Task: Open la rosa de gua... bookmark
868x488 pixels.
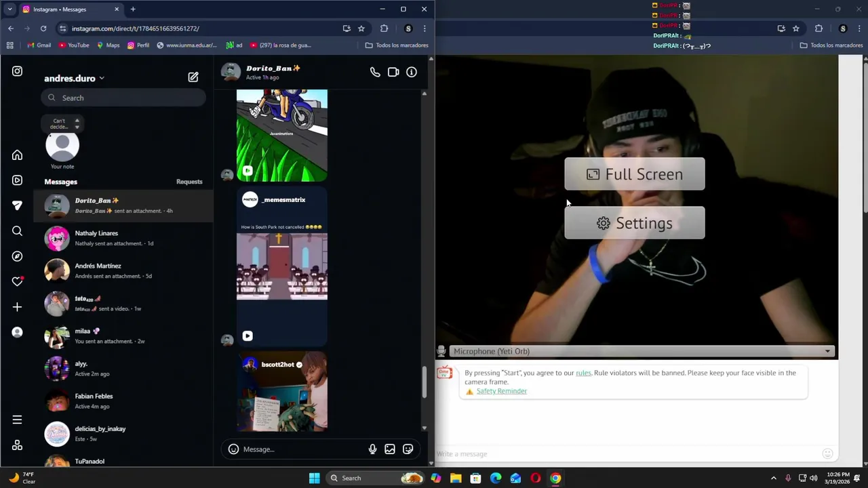Action: coord(281,45)
